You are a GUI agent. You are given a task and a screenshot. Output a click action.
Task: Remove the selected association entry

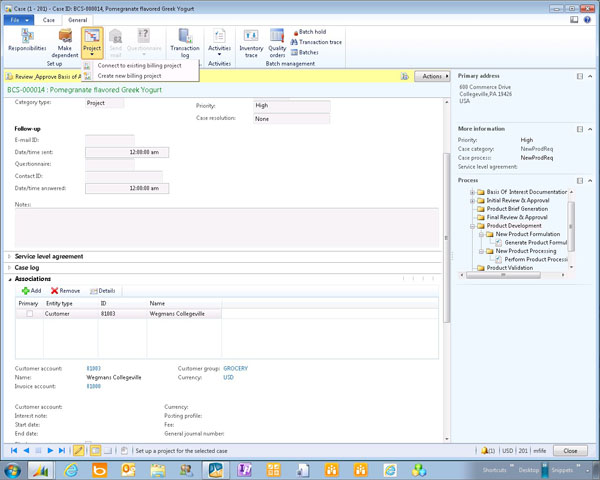click(65, 290)
